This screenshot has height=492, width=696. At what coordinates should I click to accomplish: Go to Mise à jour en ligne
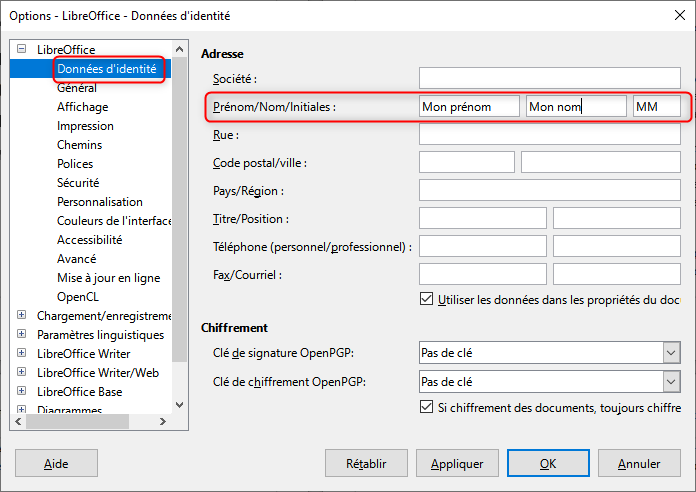pyautogui.click(x=108, y=278)
